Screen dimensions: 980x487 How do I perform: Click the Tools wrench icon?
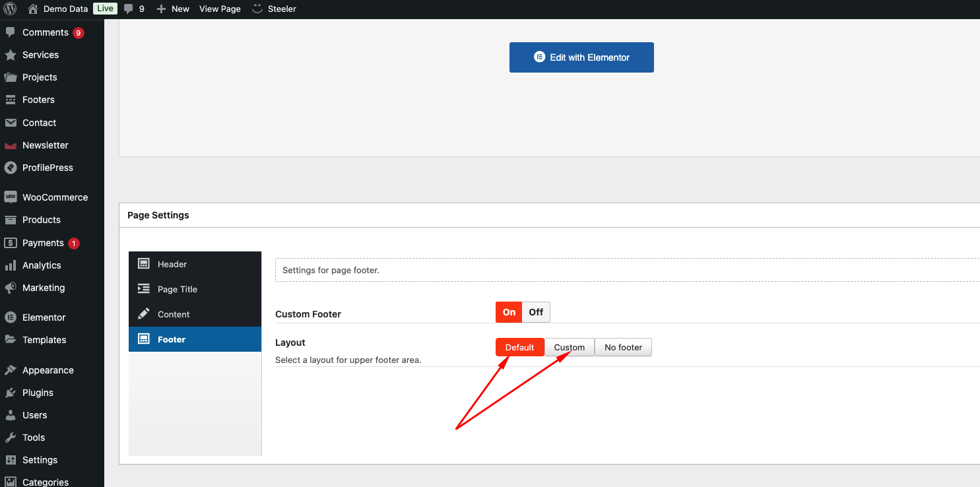11,438
